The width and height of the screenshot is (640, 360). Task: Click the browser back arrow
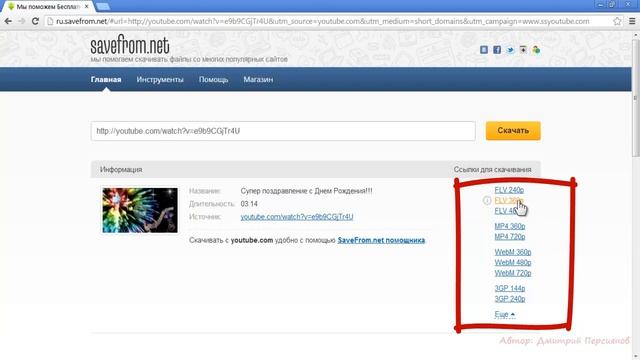pos(8,21)
